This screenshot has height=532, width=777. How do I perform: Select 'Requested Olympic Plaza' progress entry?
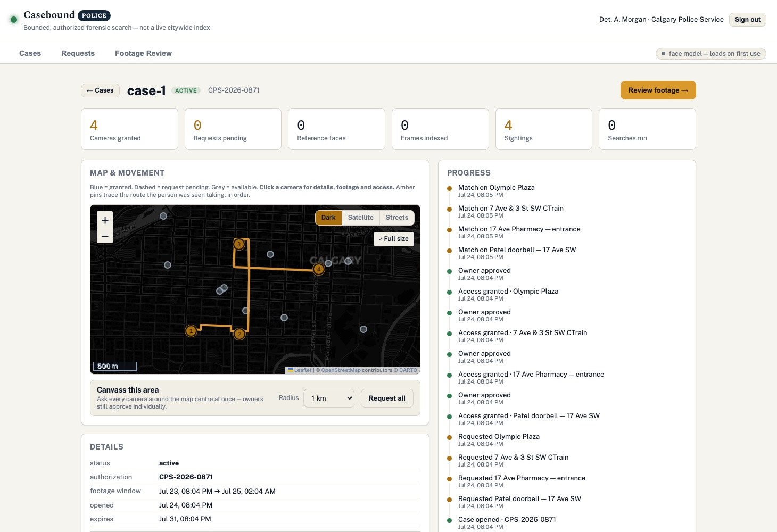click(499, 437)
